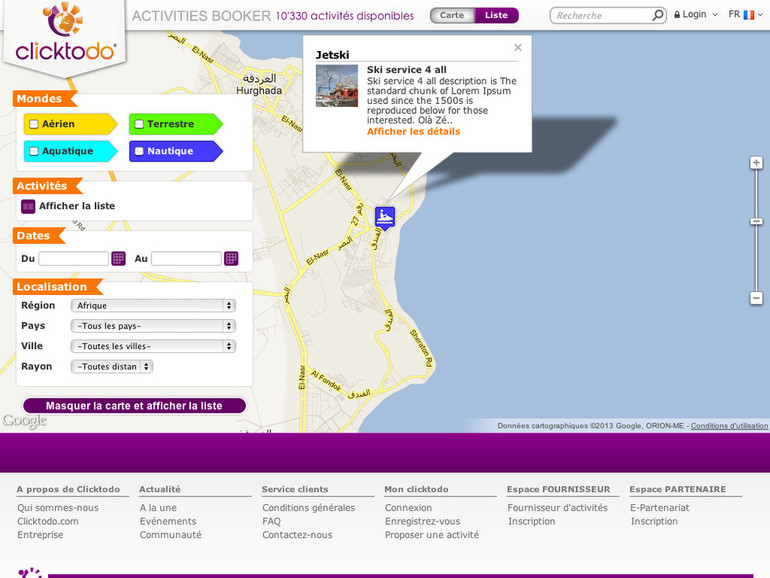Click the French flag icon

point(749,15)
